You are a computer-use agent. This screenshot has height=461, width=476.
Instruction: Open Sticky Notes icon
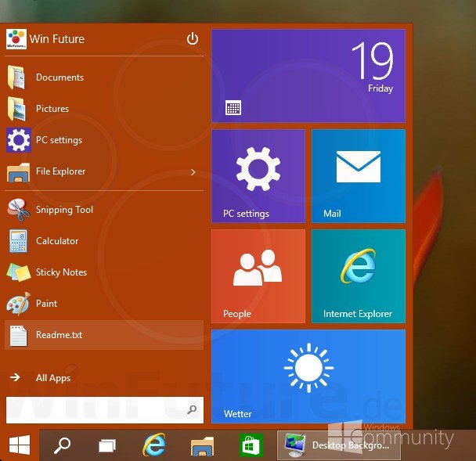click(x=19, y=272)
